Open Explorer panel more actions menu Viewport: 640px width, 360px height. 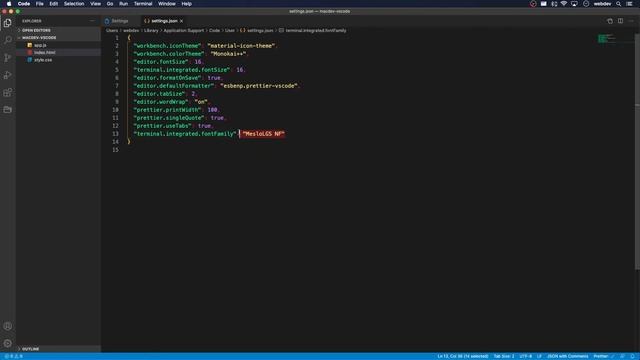tap(92, 21)
